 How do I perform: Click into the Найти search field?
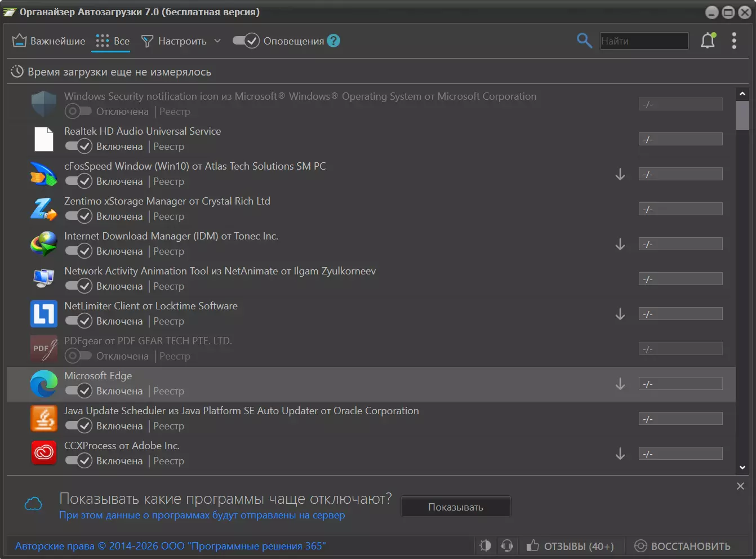(x=644, y=41)
